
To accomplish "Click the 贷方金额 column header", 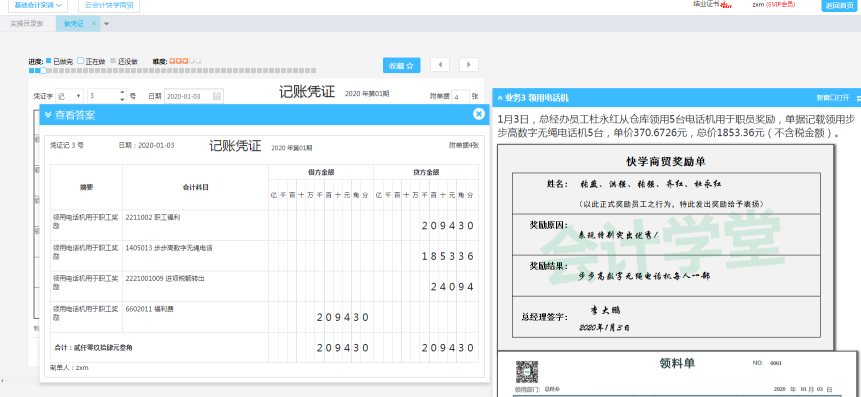I will (426, 172).
